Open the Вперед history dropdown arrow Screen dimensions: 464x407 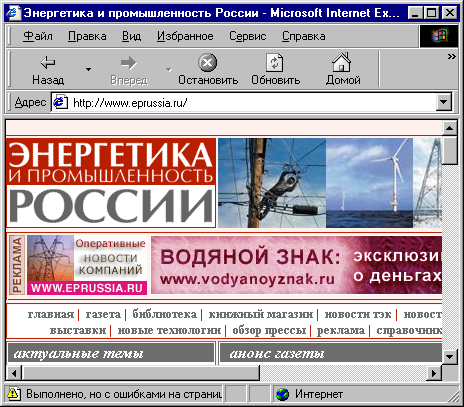click(x=169, y=69)
